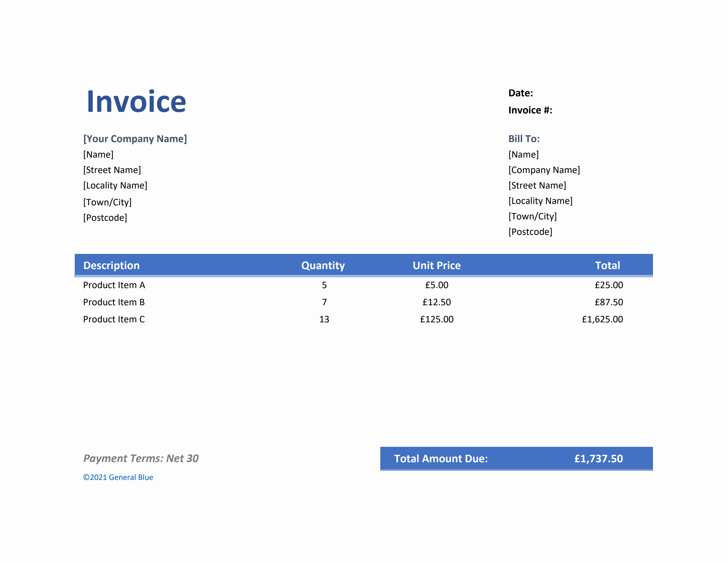Viewport: 728px width, 563px height.
Task: Click the [Name] placeholder under company name
Action: pos(98,154)
